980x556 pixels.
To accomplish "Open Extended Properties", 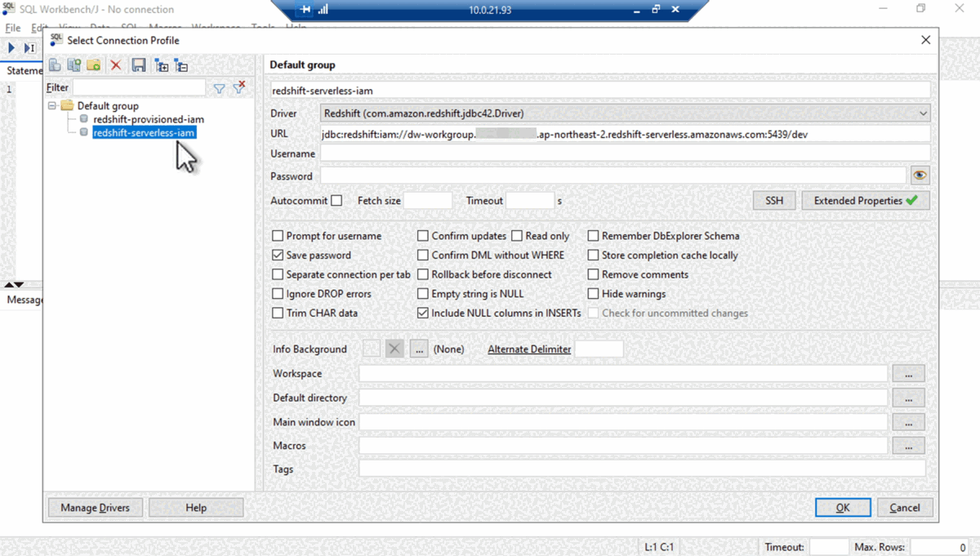I will click(x=866, y=201).
